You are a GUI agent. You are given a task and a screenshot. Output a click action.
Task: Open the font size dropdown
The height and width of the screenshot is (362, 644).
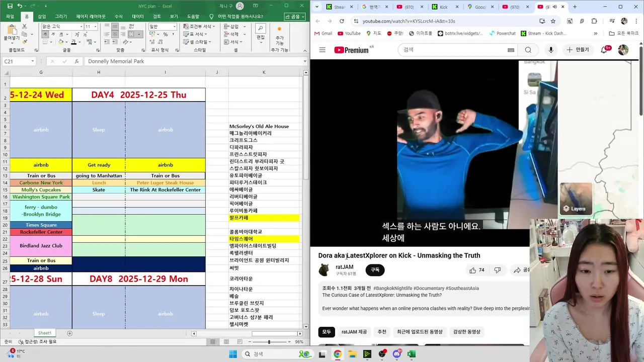(95, 27)
